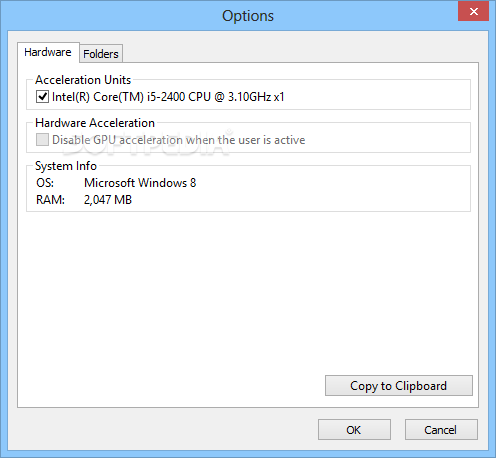Click the 'Acceleration Units' group title
The image size is (496, 458).
click(83, 80)
